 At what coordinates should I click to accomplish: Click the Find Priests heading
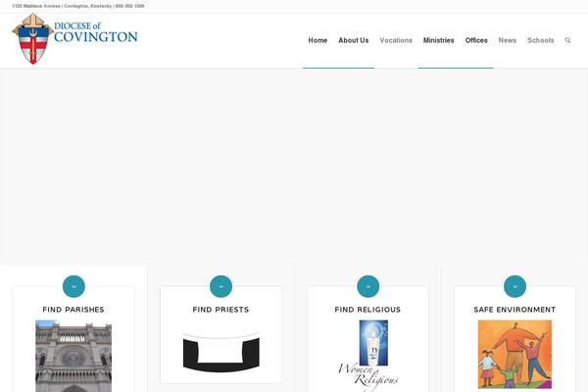[220, 310]
